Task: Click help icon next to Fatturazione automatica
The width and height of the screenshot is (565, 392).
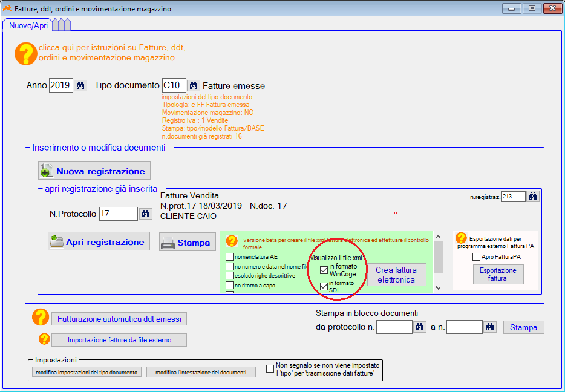Action: 40,318
